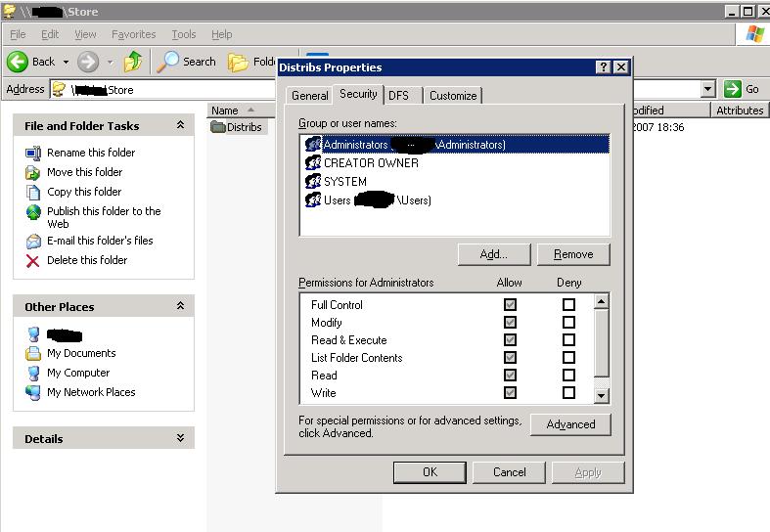The image size is (770, 532).
Task: Select the Distribs folder icon in file list
Action: (218, 127)
